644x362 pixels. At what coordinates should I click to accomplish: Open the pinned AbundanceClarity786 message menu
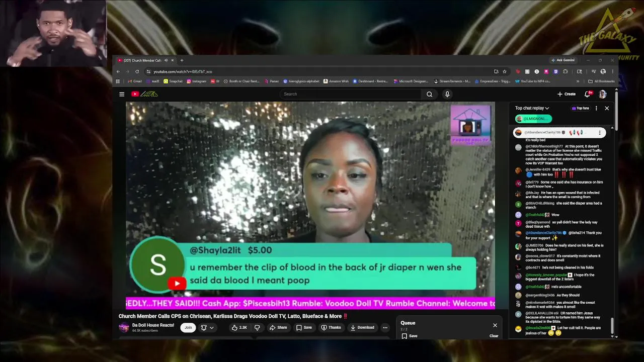point(600,133)
